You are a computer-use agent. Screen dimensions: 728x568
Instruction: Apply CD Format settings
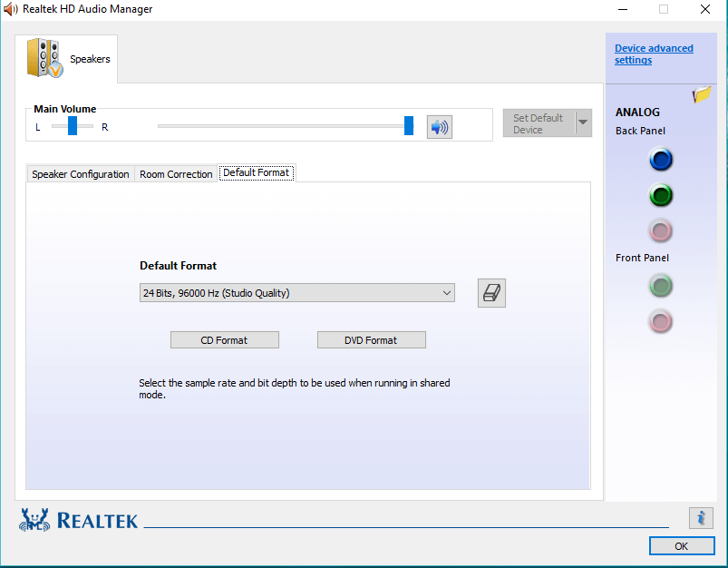coord(224,339)
